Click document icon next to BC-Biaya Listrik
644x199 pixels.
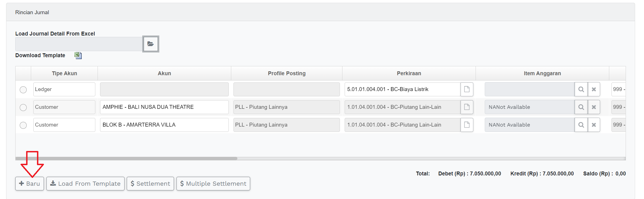tap(467, 89)
